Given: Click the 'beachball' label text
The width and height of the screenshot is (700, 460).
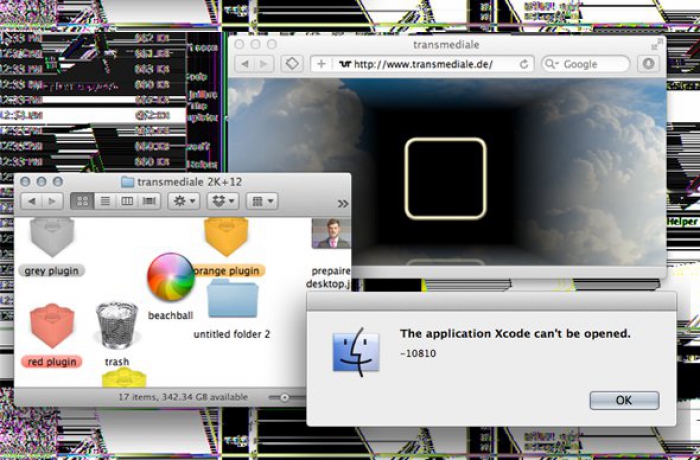Looking at the screenshot, I should pos(171,316).
